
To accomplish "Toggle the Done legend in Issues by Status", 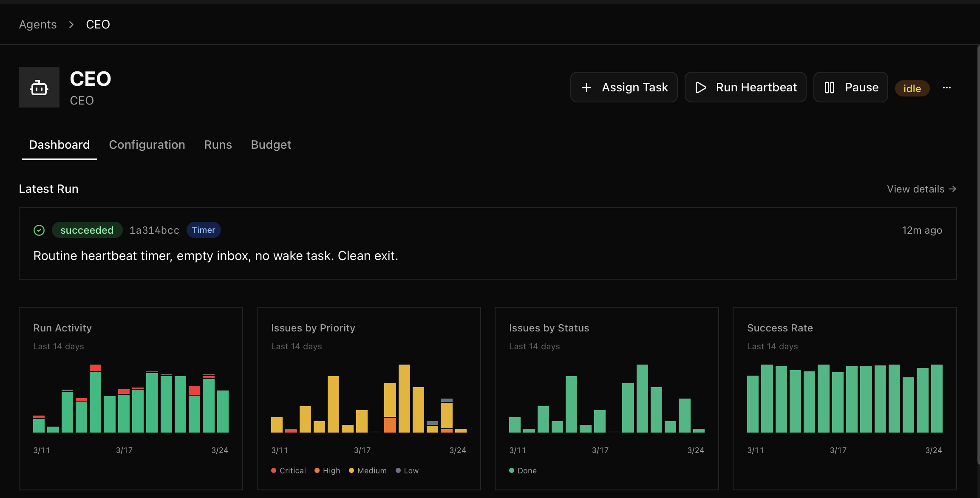I will pos(523,470).
